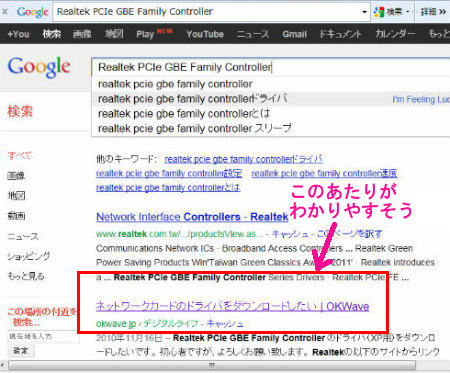Viewport: 450px width, 373px height.
Task: Open カレンダー in the black navigation bar
Action: [395, 34]
